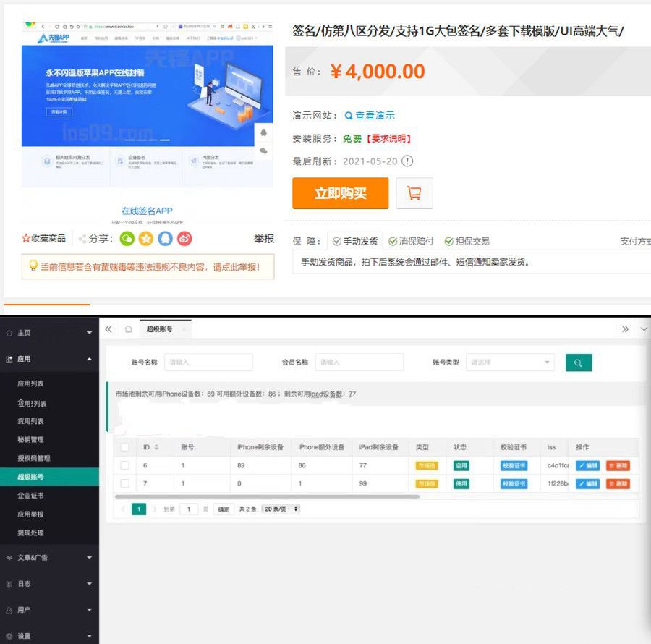Image resolution: width=651 pixels, height=644 pixels.
Task: Click the teal search magnifier icon
Action: click(x=579, y=363)
